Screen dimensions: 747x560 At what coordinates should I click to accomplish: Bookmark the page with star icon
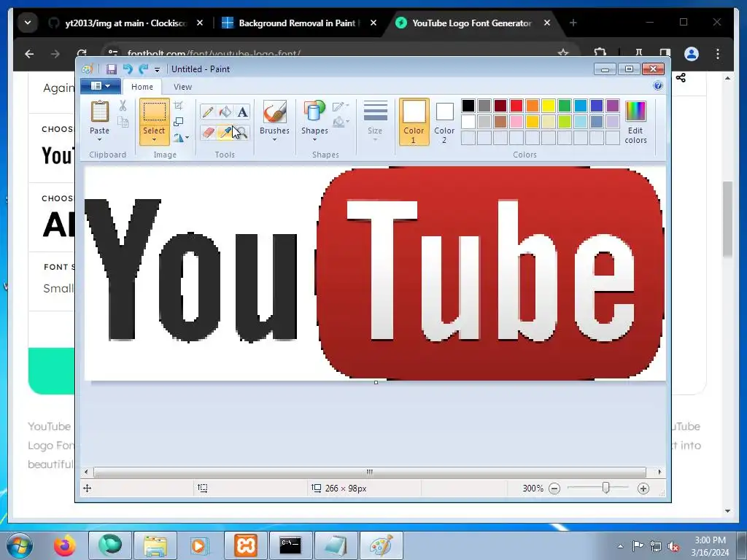(563, 52)
